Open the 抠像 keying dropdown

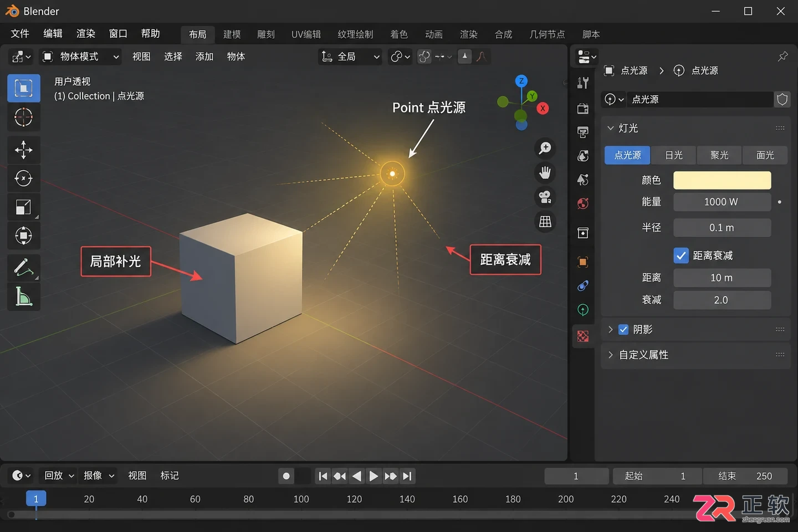click(x=99, y=475)
